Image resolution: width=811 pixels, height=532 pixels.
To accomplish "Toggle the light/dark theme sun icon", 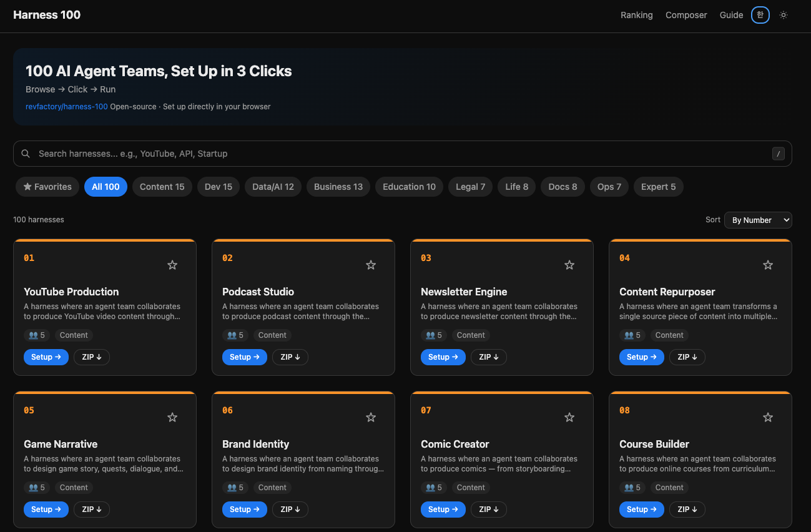I will click(x=784, y=15).
